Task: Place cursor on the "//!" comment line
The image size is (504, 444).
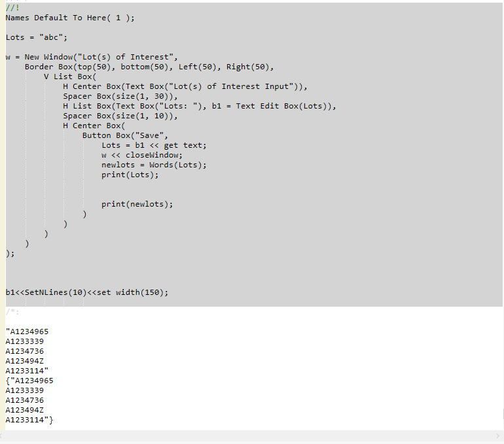Action: click(x=12, y=8)
